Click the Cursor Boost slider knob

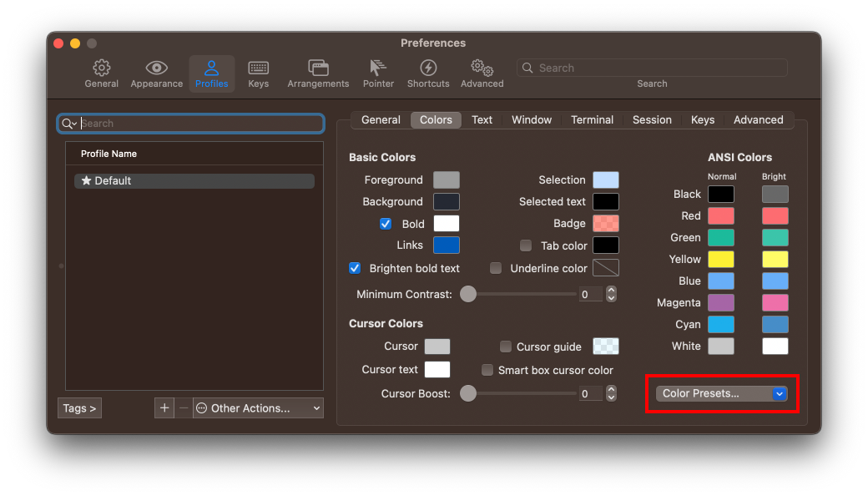[x=468, y=393]
